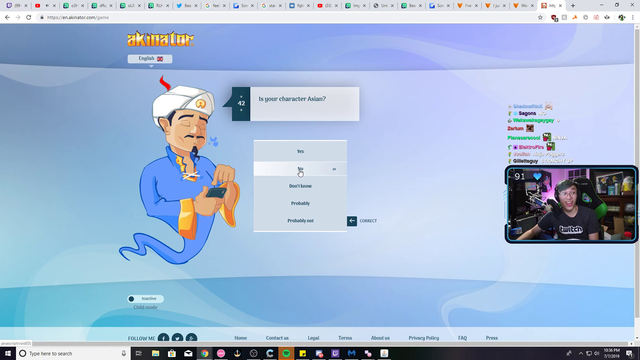640x360 pixels.
Task: Open Akinator's Twitter follow icon
Action: [177, 338]
